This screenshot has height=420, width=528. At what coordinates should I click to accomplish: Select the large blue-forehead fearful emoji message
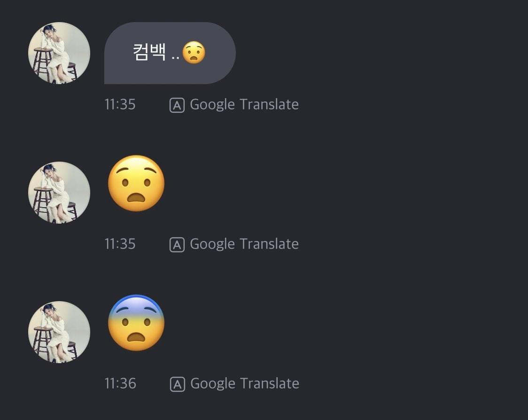136,323
